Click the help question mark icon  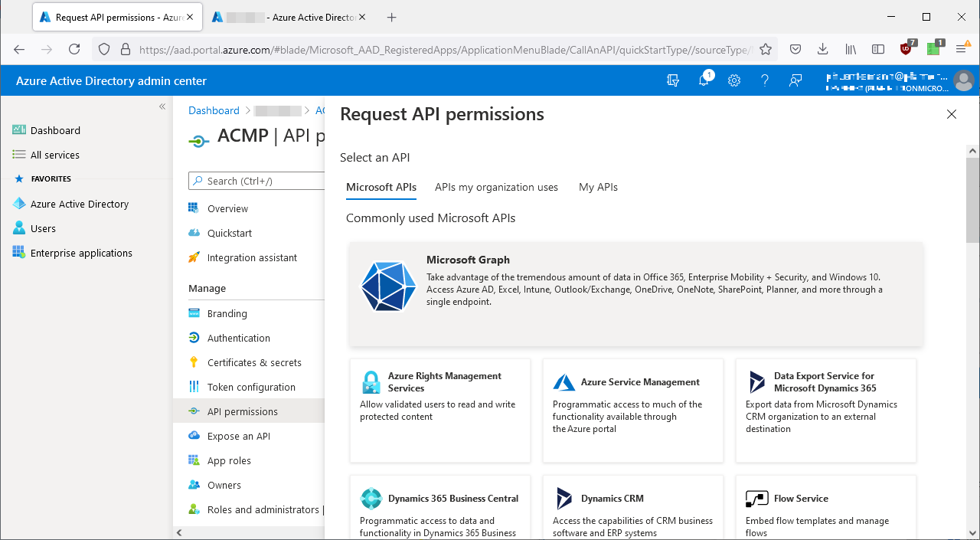[764, 80]
